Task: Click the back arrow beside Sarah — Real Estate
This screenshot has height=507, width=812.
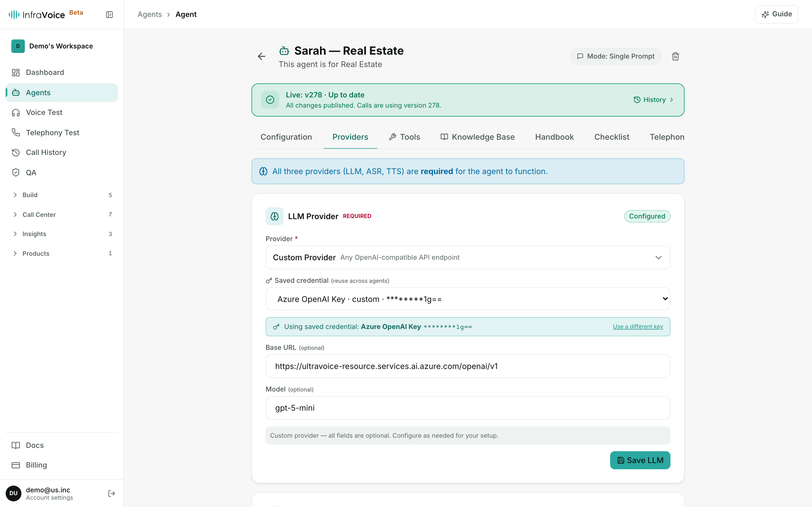Action: [x=261, y=56]
